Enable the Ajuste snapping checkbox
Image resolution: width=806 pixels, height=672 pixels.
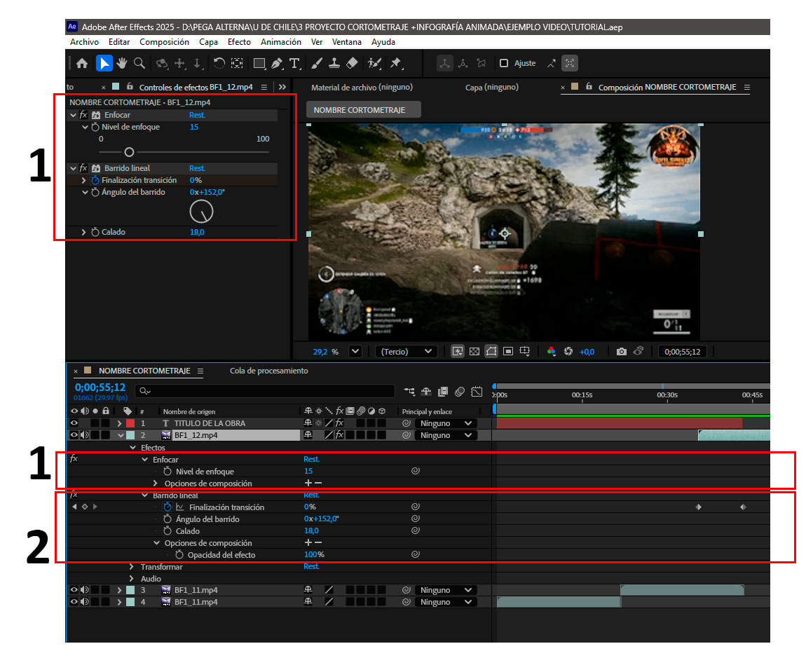[504, 63]
